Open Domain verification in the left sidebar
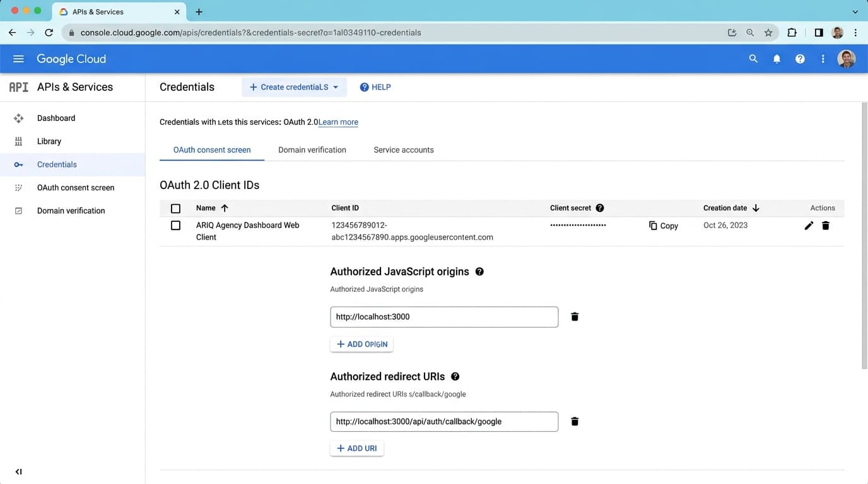 point(73,210)
